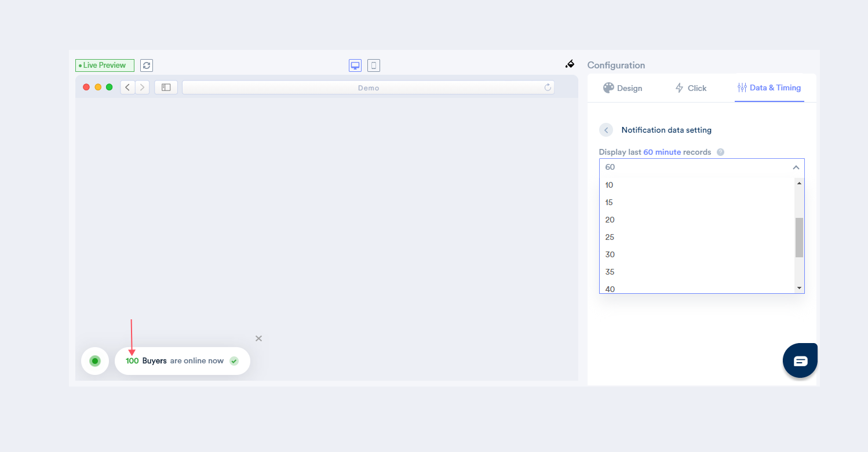
Task: Click the dropdown list scrollbar thumb
Action: pyautogui.click(x=799, y=238)
